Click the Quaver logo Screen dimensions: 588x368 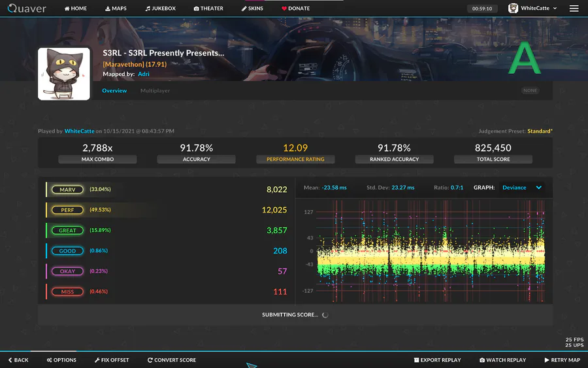coord(27,8)
